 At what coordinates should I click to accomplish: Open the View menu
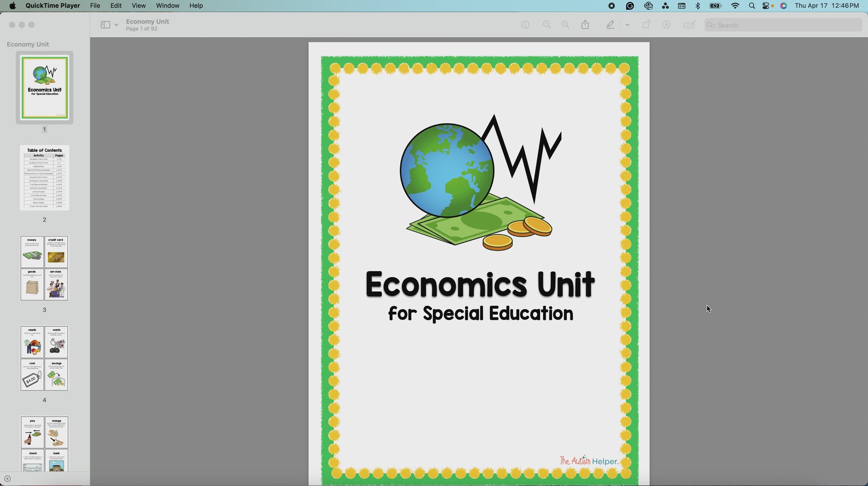pyautogui.click(x=138, y=6)
